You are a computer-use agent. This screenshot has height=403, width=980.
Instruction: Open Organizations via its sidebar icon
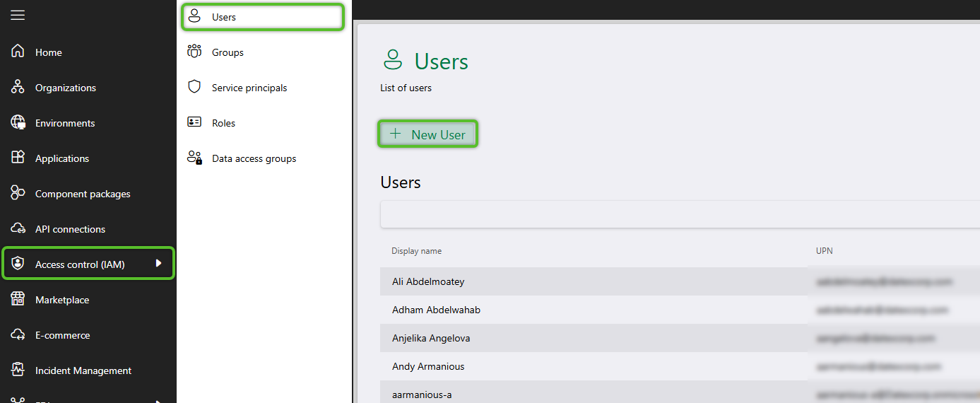18,88
